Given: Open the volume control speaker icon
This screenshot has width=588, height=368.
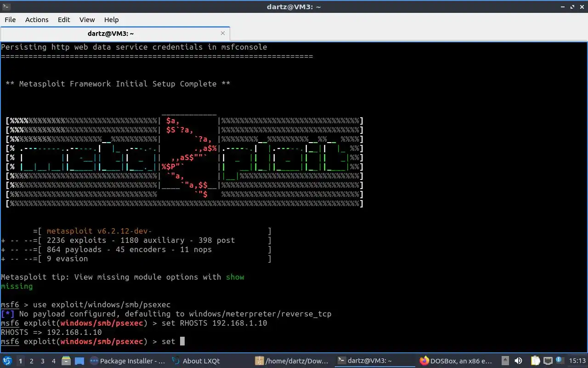Looking at the screenshot, I should click(x=519, y=361).
